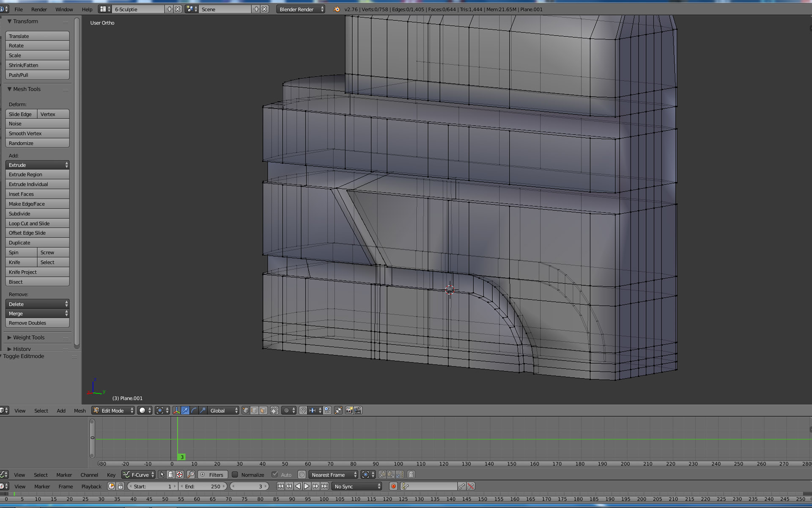Viewport: 812px width, 508px height.
Task: Open the Edit Mode dropdown
Action: coord(113,410)
